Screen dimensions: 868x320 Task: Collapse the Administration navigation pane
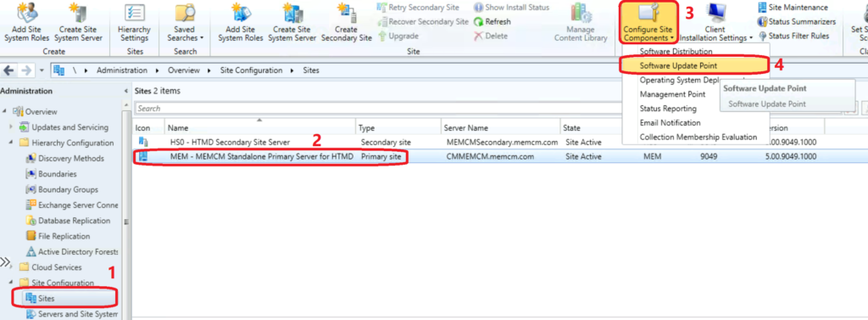(126, 91)
